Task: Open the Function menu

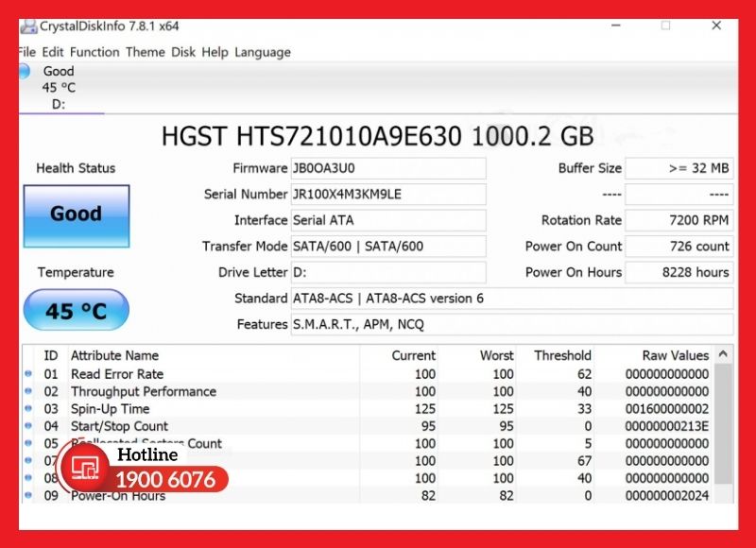Action: point(94,52)
